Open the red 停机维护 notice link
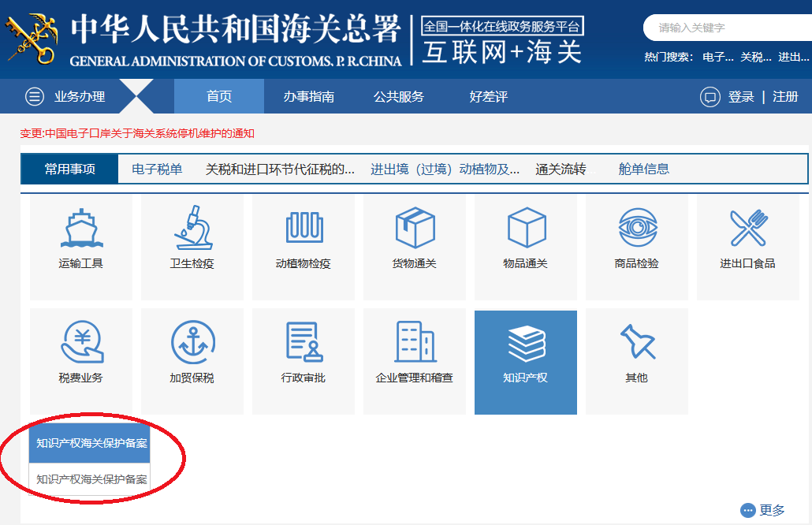The width and height of the screenshot is (812, 525). coord(137,133)
